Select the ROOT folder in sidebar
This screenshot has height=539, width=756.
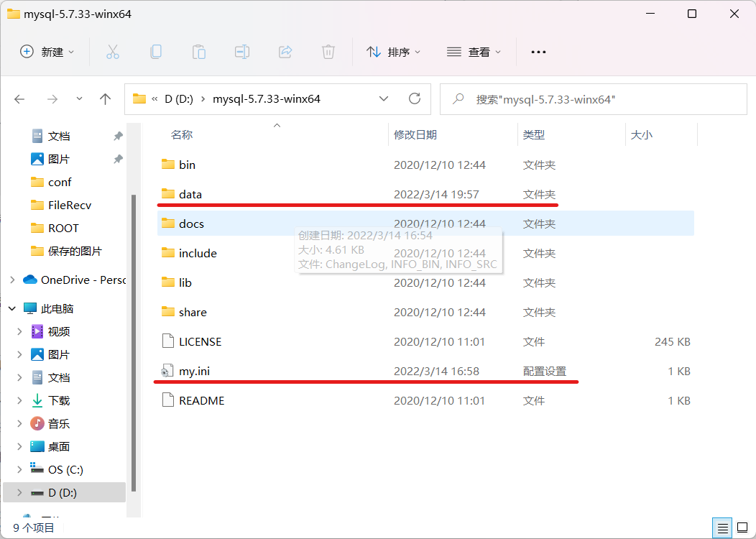(55, 229)
